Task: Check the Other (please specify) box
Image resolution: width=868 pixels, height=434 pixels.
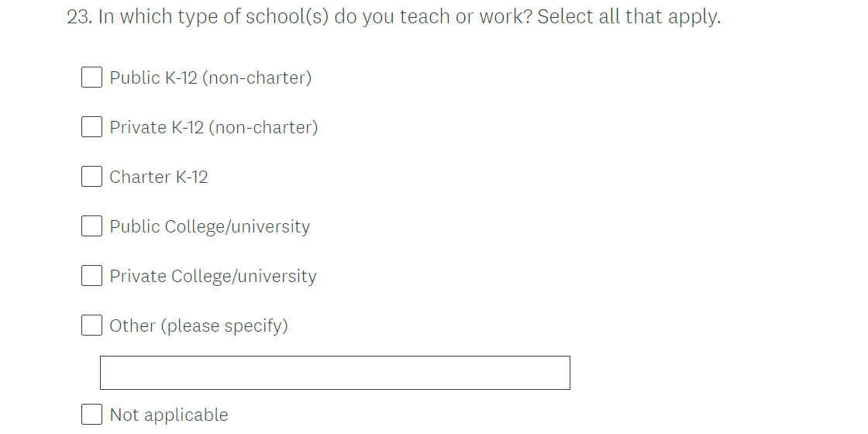Action: (91, 325)
